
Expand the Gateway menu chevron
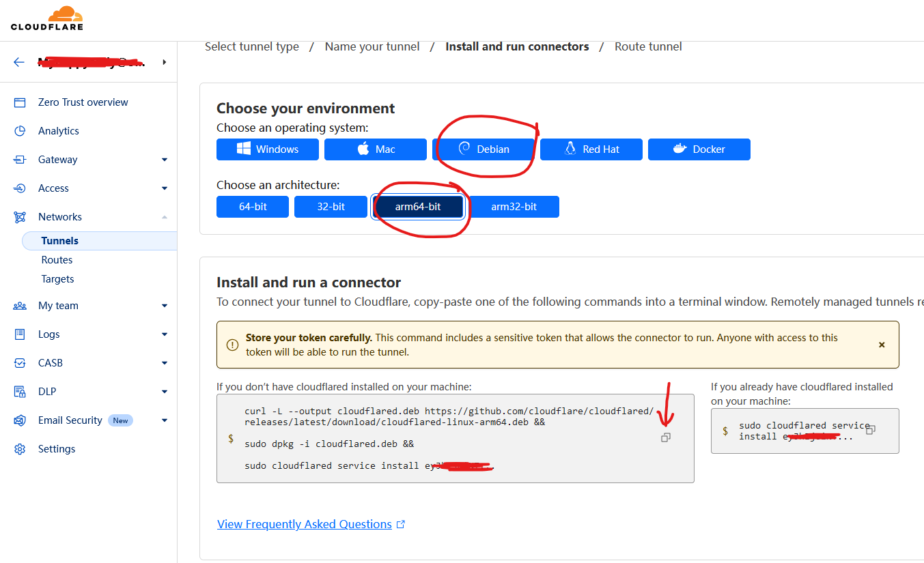pos(165,160)
